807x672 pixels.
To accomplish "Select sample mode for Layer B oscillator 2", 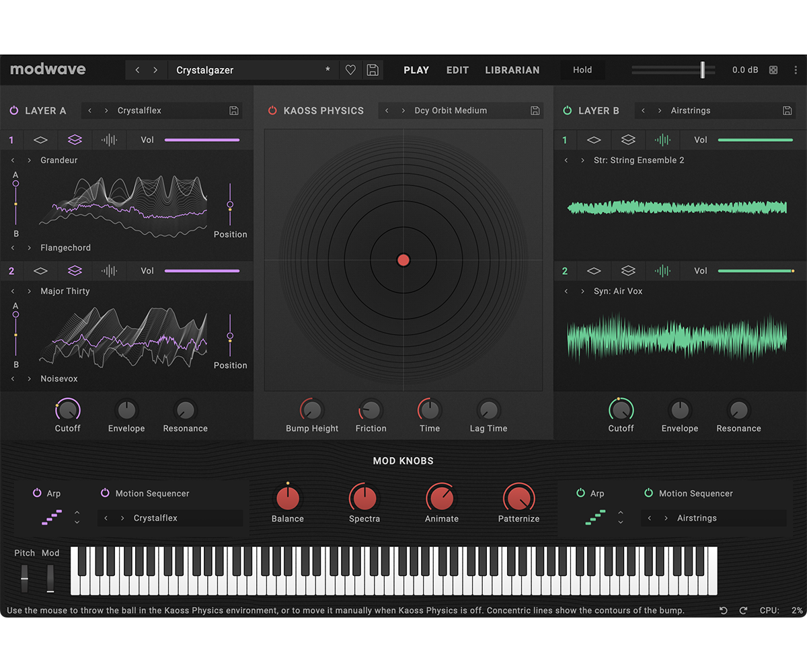I will point(662,271).
